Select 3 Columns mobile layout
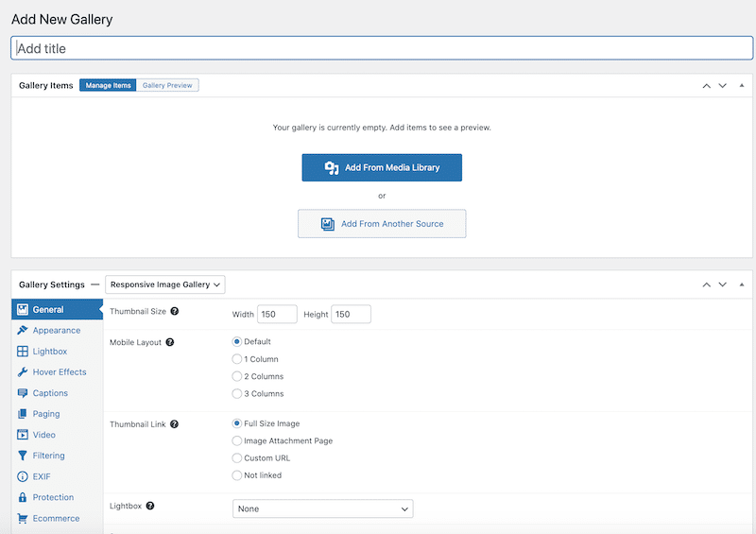Screen dimensions: 756x534 pyautogui.click(x=237, y=393)
